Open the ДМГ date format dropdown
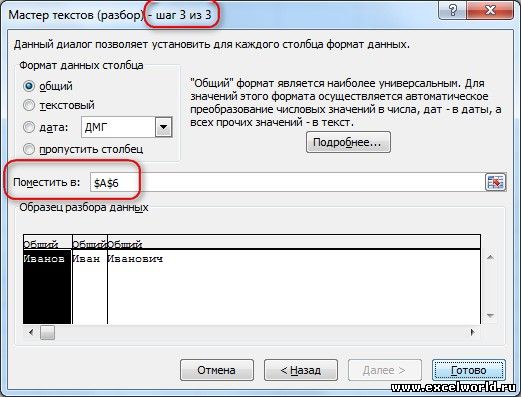This screenshot has width=521, height=397. (x=164, y=127)
